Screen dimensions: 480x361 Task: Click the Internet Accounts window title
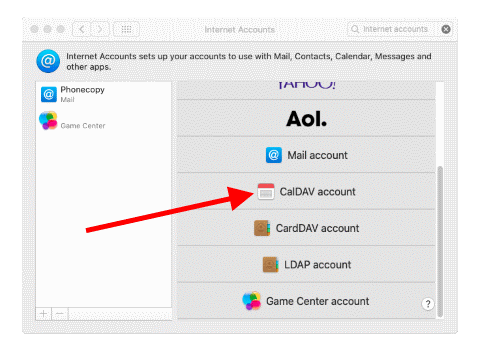[x=240, y=30]
